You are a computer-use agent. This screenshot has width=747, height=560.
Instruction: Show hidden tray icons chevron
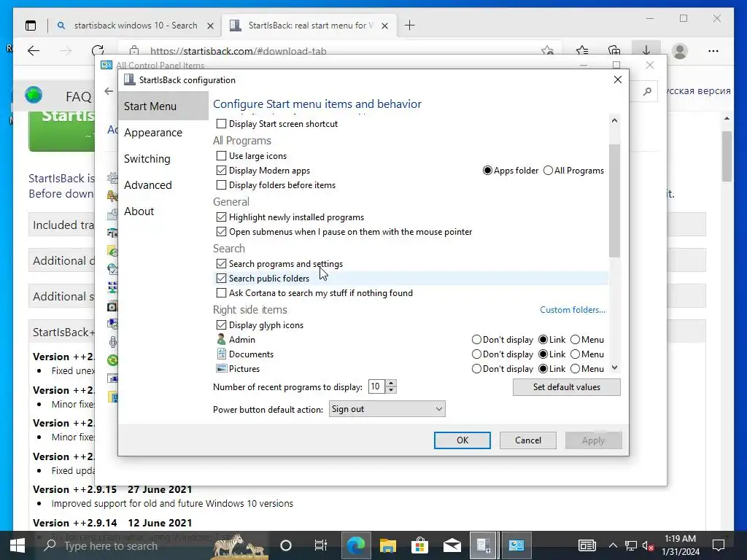tap(613, 545)
